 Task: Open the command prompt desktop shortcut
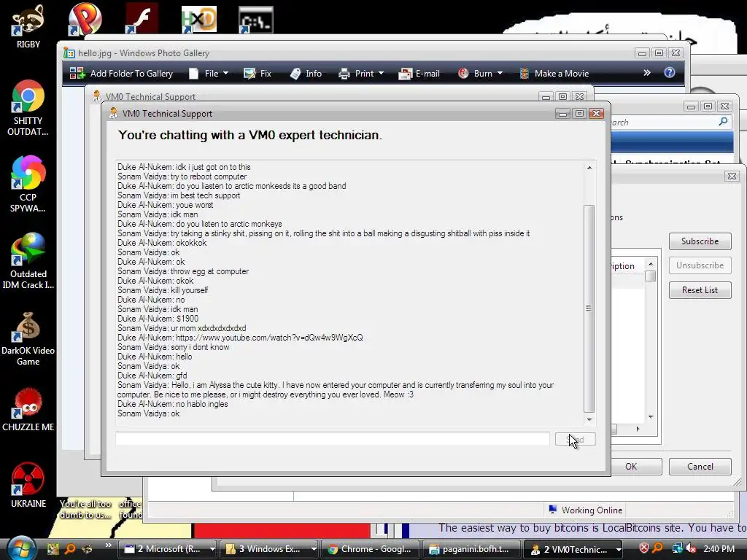(256, 20)
